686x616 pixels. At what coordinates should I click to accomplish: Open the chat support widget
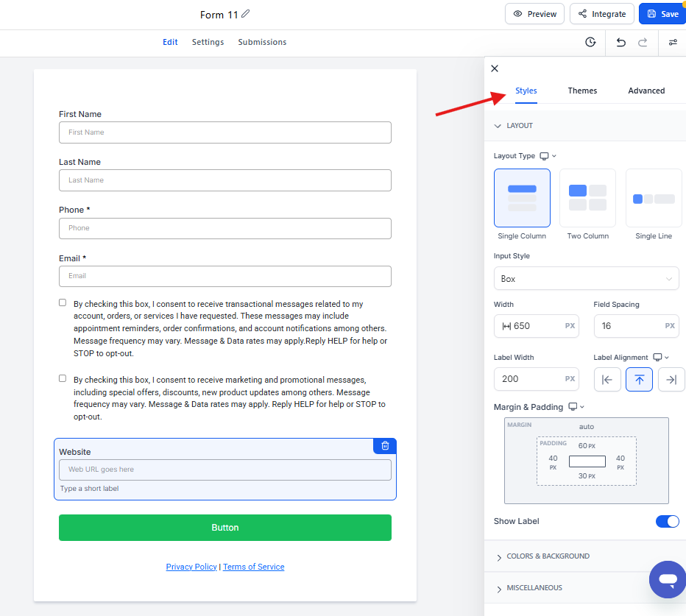click(667, 579)
